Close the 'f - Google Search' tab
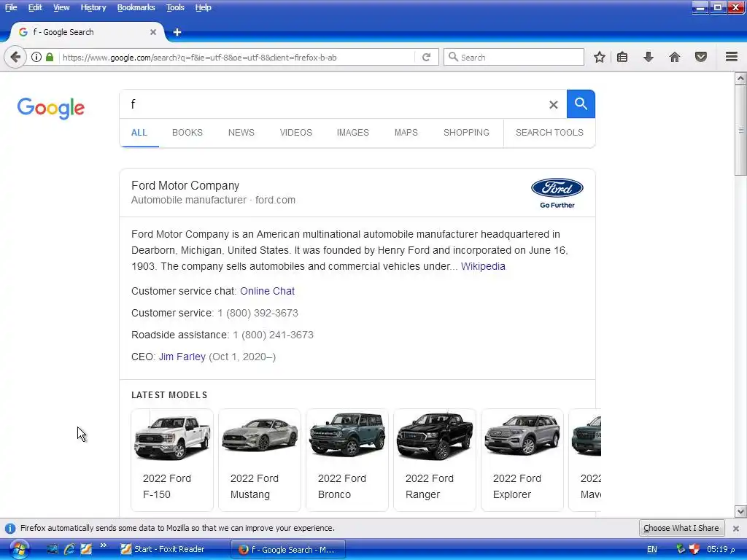 tap(153, 32)
